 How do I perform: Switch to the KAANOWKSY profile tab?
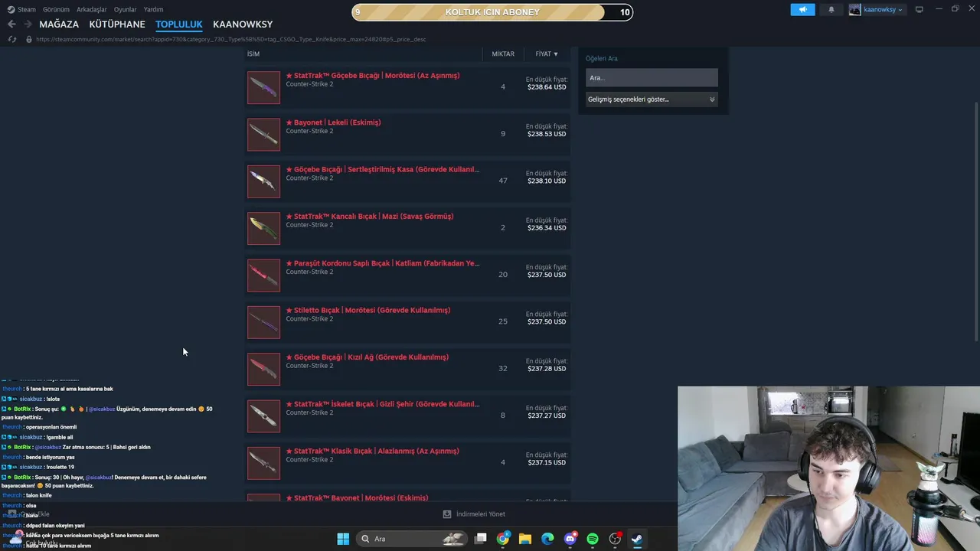[243, 24]
